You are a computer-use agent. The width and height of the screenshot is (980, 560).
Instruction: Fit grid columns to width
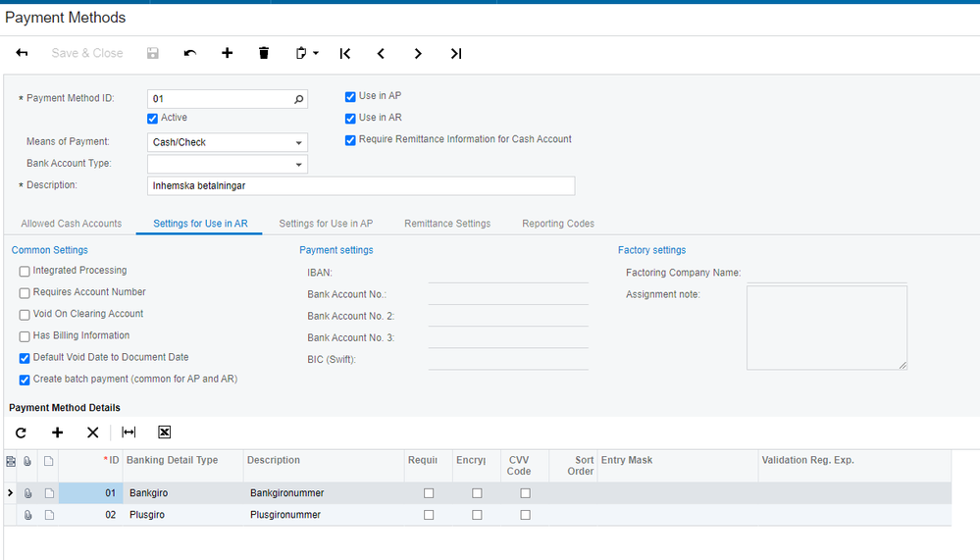[x=129, y=433]
